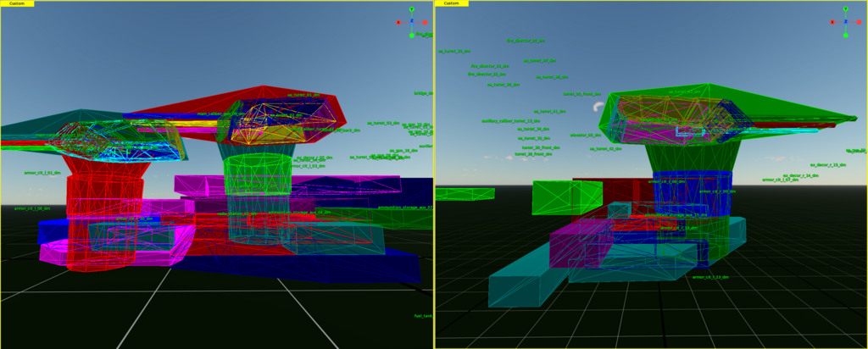The width and height of the screenshot is (868, 349).
Task: Click the blue Z axis center in right gizmo
Action: (845, 22)
